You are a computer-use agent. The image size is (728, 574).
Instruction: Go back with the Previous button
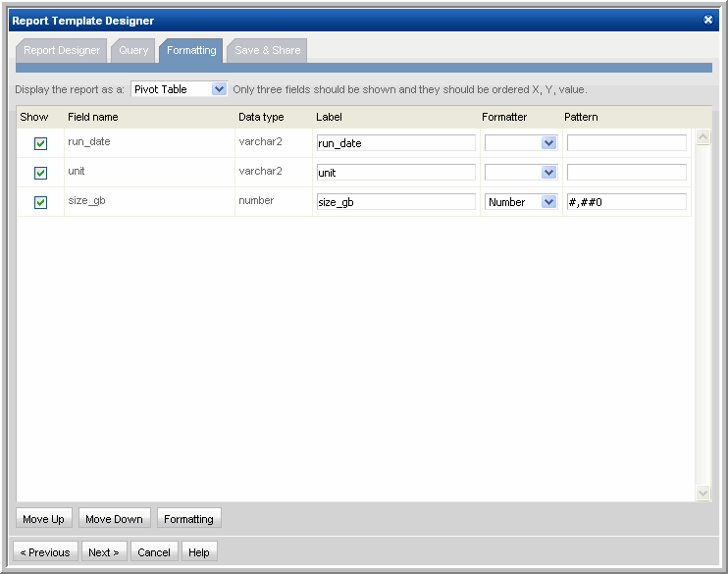45,552
